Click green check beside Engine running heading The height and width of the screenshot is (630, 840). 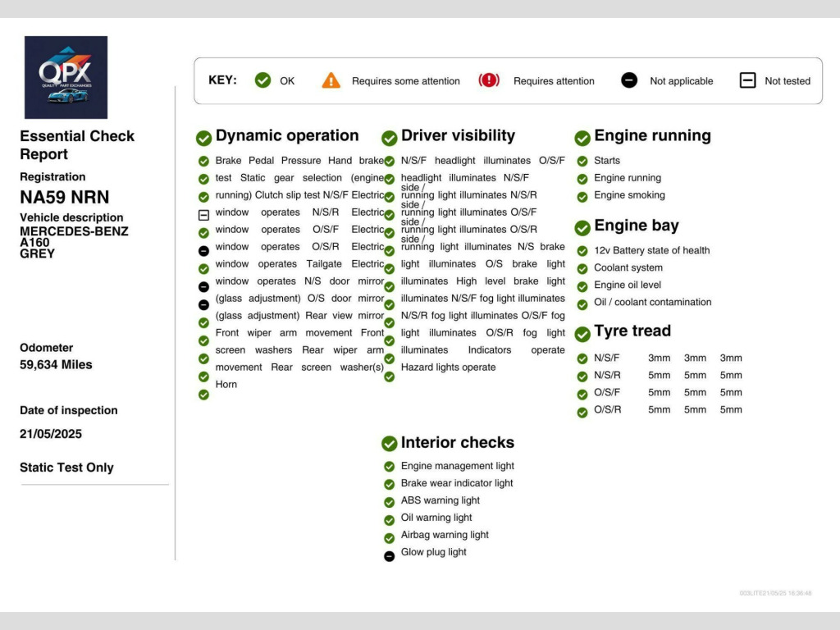coord(582,138)
